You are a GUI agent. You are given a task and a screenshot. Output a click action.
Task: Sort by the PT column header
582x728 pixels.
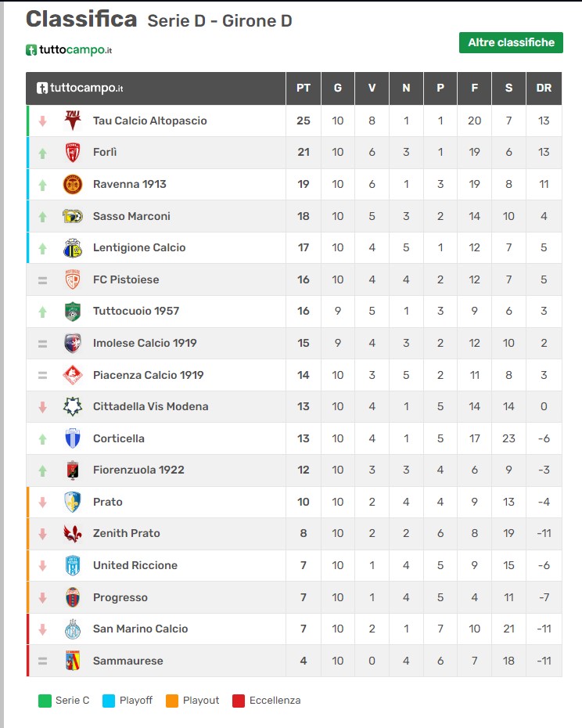pos(304,88)
